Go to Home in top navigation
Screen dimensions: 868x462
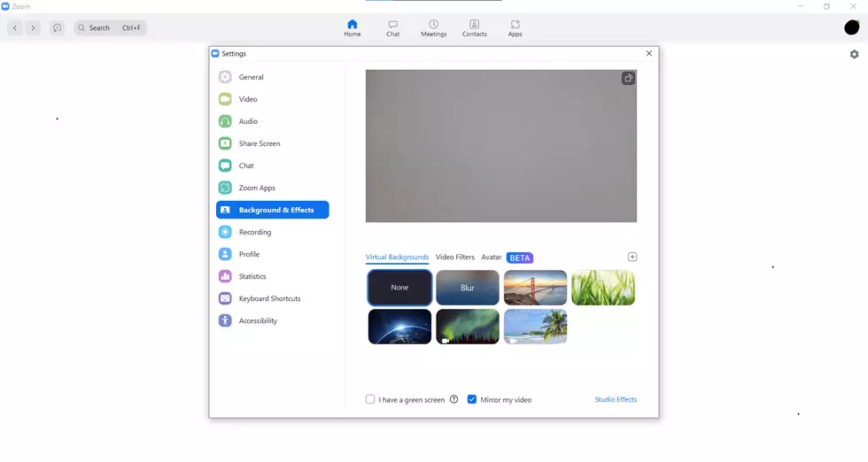tap(353, 27)
